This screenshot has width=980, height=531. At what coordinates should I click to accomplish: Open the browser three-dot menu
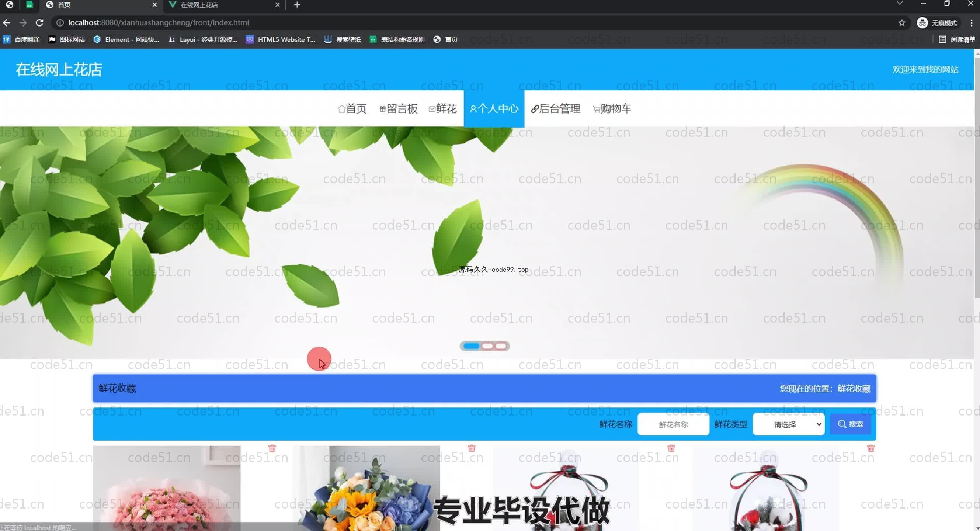971,23
